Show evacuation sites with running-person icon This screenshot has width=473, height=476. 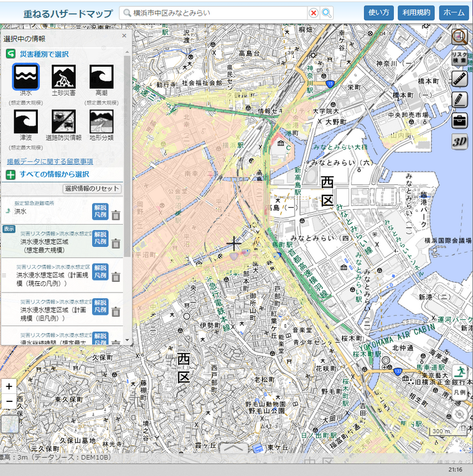tap(459, 372)
